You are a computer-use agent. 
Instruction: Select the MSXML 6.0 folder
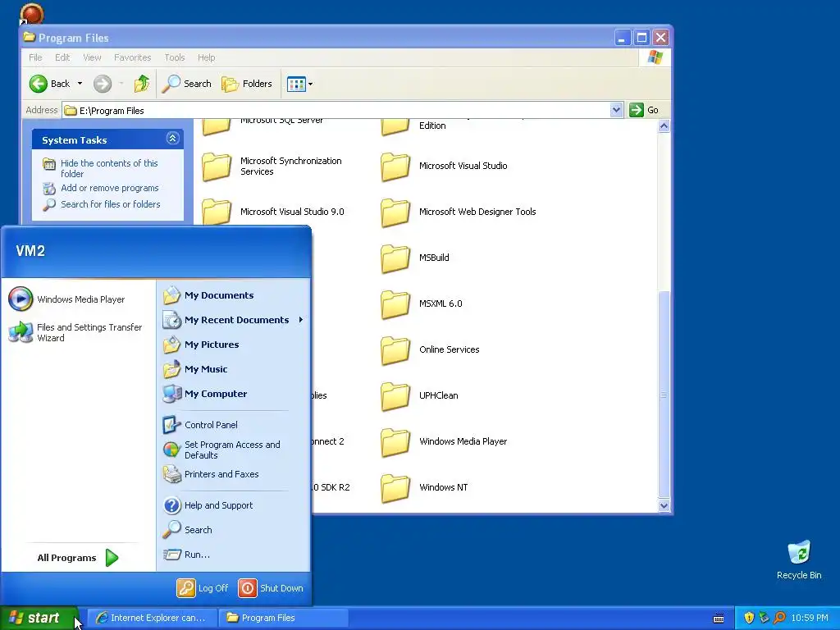click(421, 304)
